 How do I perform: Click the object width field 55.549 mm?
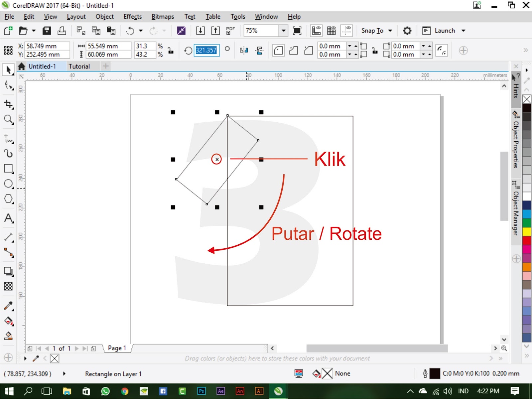108,46
